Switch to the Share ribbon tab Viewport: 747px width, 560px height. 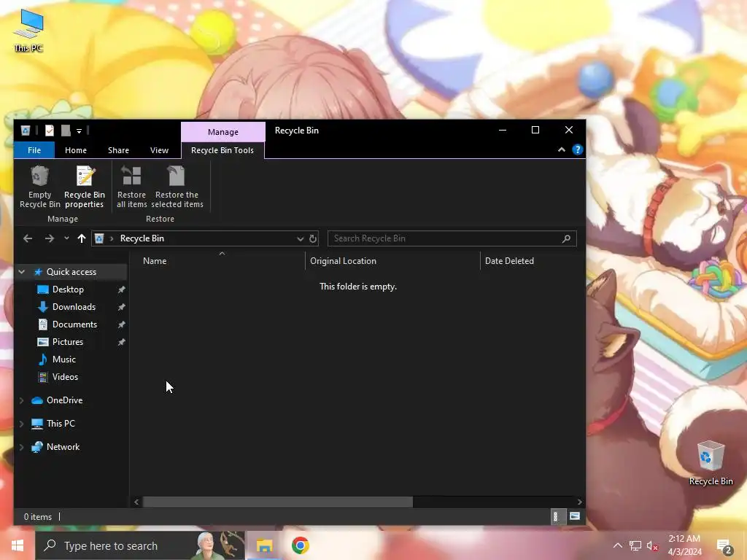pos(118,150)
